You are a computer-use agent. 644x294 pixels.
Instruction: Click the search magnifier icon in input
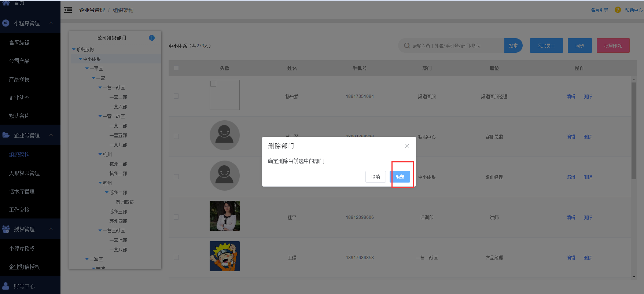coord(406,46)
